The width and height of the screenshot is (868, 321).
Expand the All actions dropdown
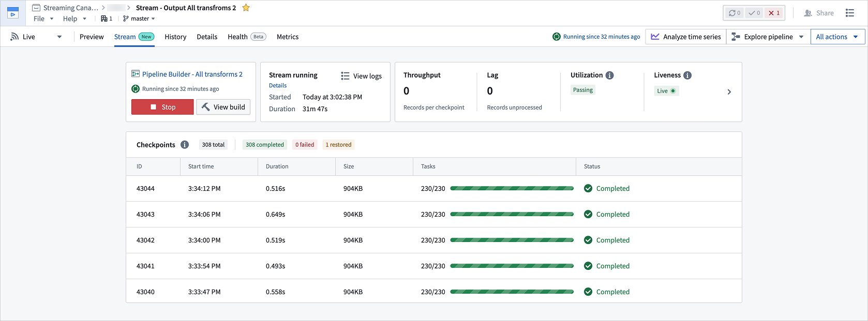tap(837, 37)
